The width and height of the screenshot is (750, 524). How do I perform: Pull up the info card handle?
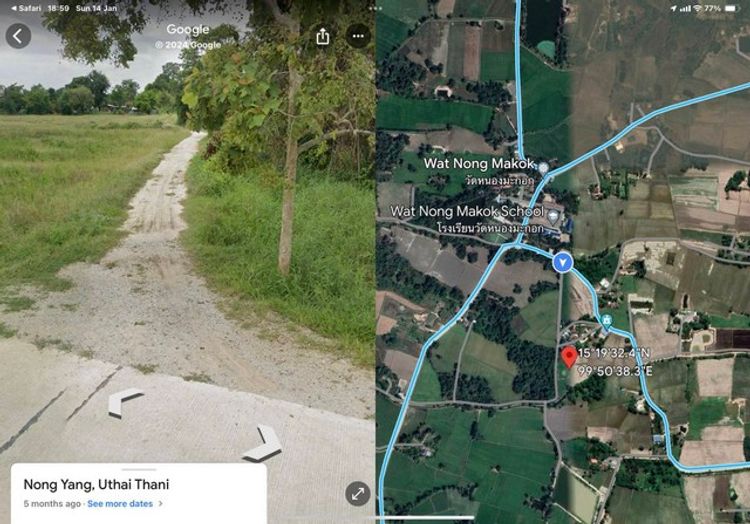pos(139,469)
